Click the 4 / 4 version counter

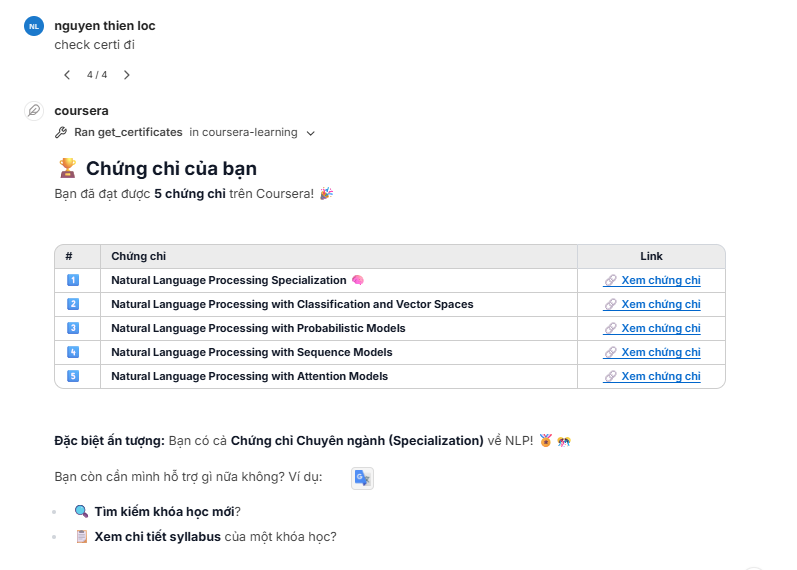point(97,75)
